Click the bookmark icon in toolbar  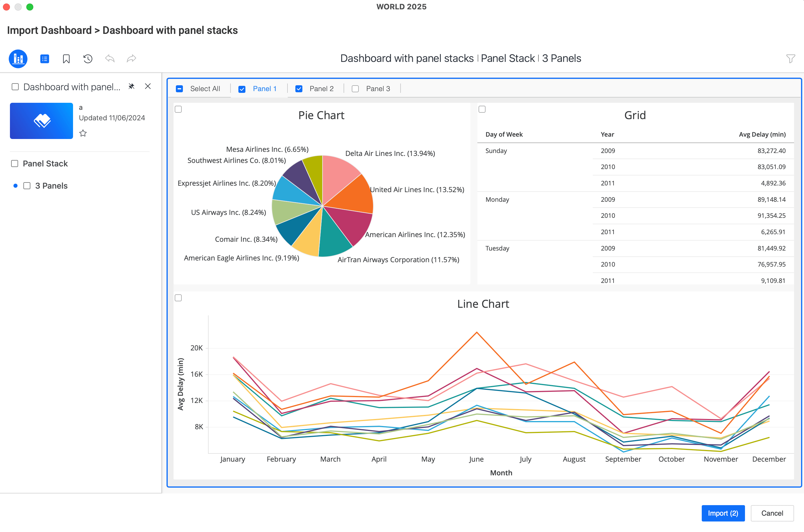66,58
